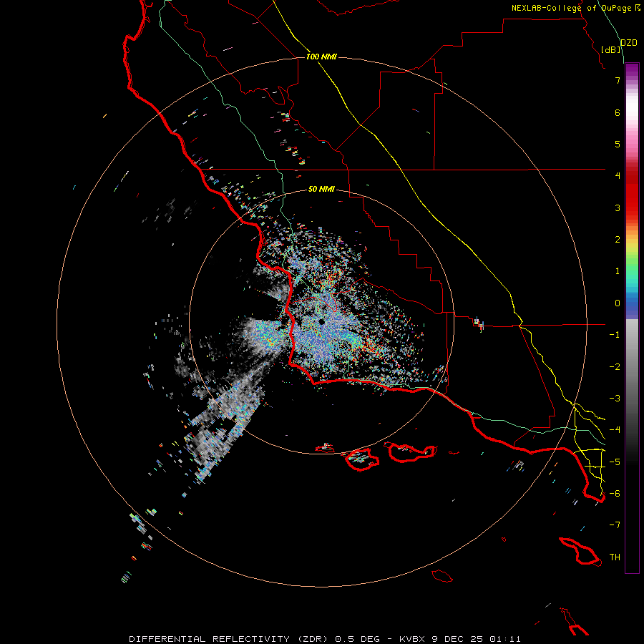Click the TH label at the colorbar bottom
644x644 pixels.
615,557
